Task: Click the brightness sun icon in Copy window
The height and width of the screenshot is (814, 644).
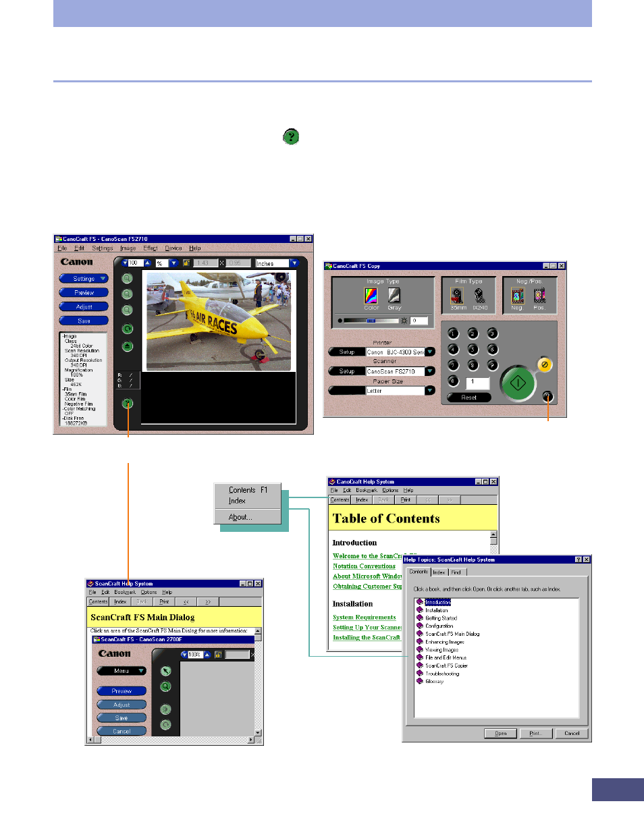Action: coord(404,321)
